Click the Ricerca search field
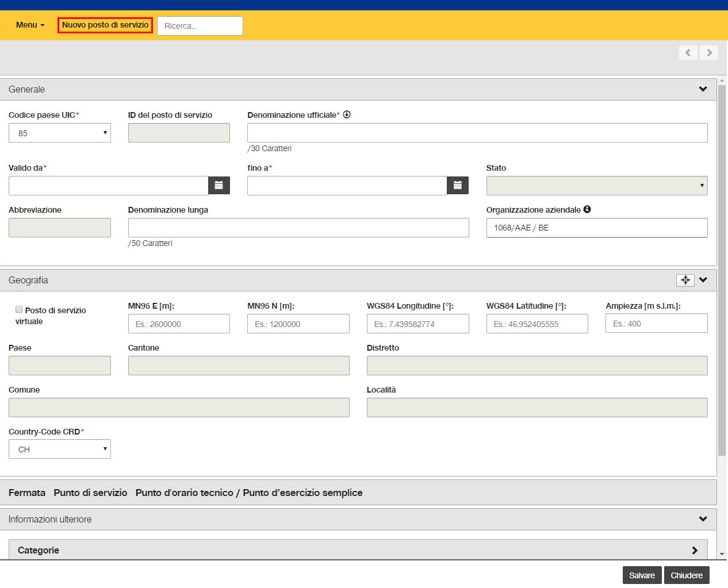Viewport: 728px width, 588px height. click(200, 26)
